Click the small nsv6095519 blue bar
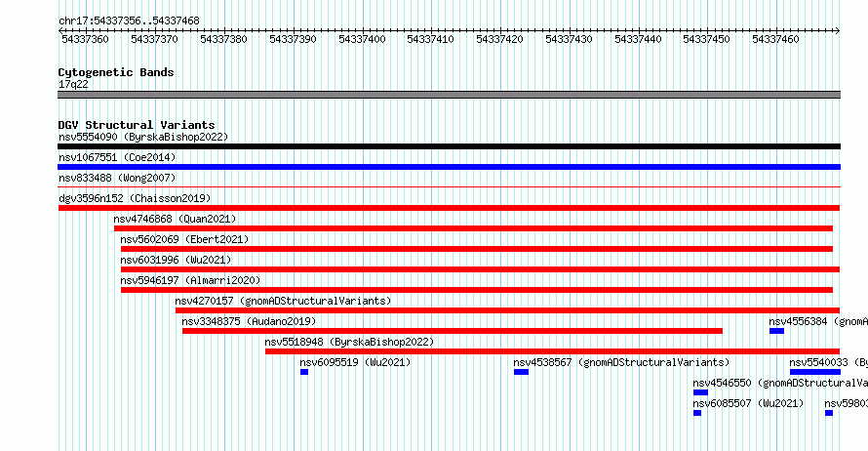868x451 pixels. (304, 372)
